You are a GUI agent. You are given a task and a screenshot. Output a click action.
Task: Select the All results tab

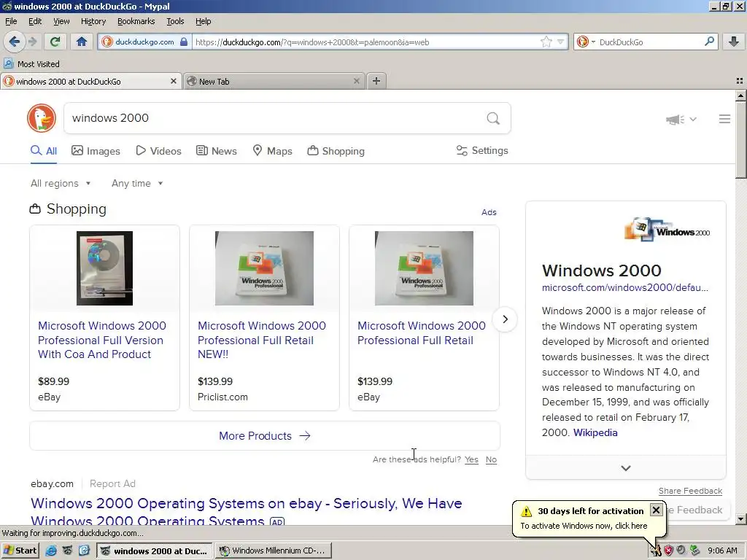(x=44, y=151)
